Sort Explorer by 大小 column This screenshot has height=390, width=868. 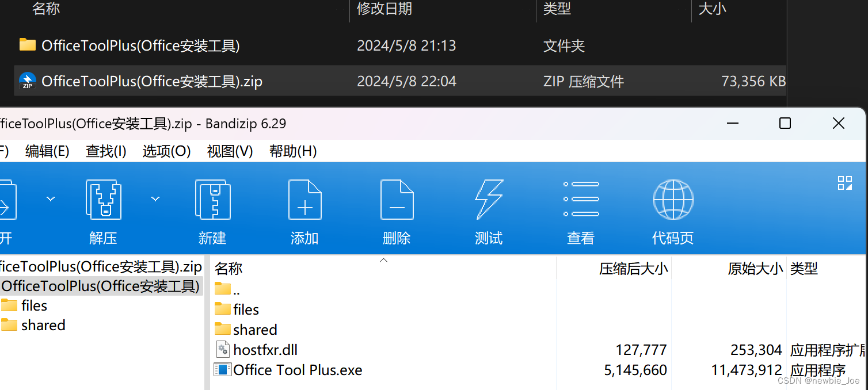(712, 9)
